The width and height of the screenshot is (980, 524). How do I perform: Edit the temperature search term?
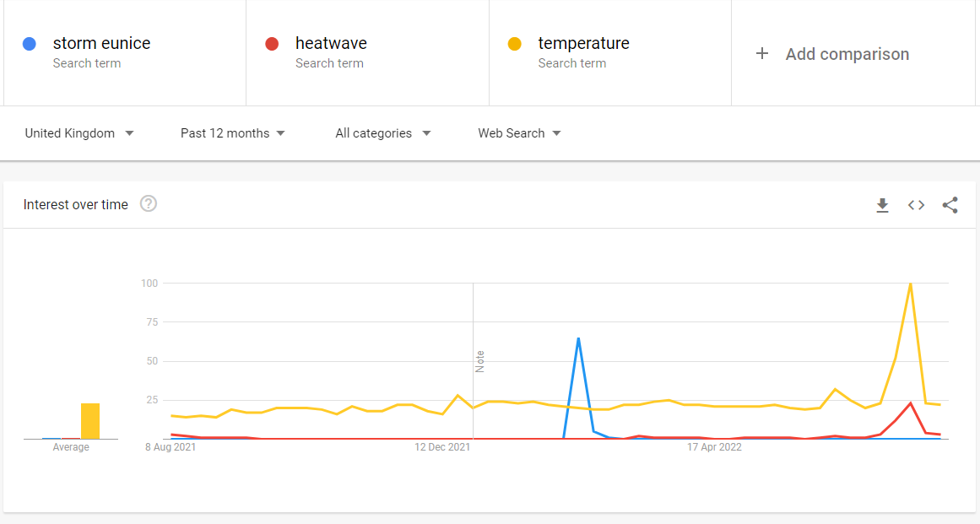point(583,43)
